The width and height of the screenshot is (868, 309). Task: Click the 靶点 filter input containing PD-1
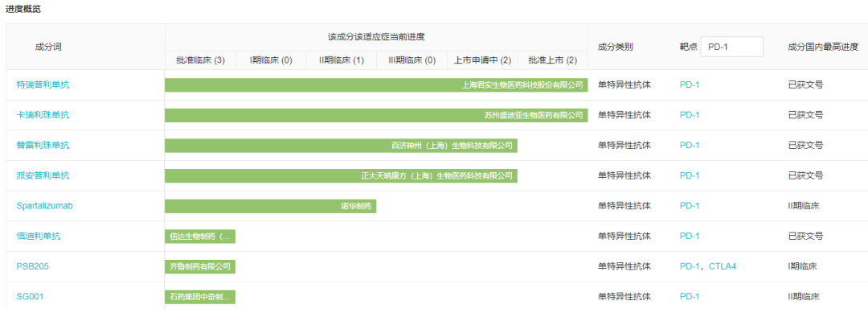point(732,47)
